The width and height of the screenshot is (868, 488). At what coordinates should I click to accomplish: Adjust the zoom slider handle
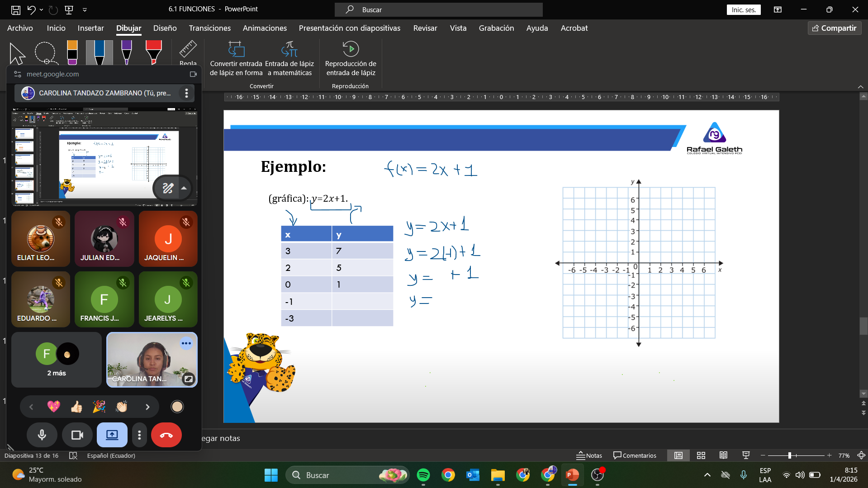790,455
